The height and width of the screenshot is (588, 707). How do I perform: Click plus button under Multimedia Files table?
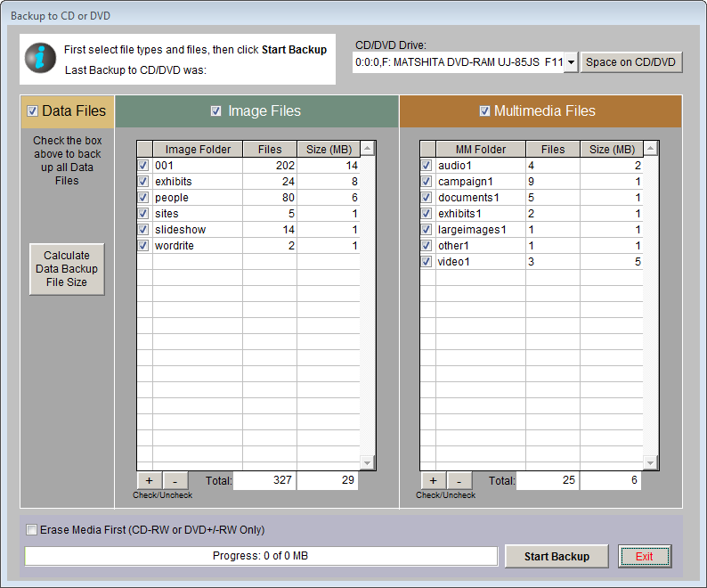431,481
